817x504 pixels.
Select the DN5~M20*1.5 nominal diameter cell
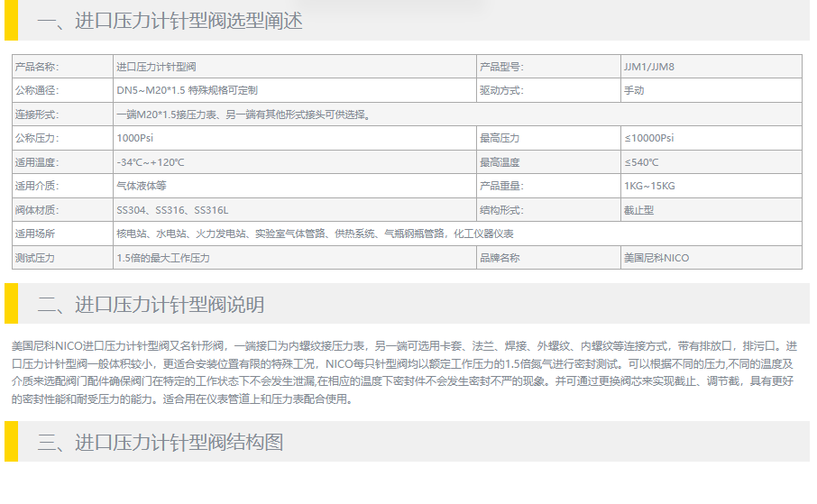[x=187, y=90]
